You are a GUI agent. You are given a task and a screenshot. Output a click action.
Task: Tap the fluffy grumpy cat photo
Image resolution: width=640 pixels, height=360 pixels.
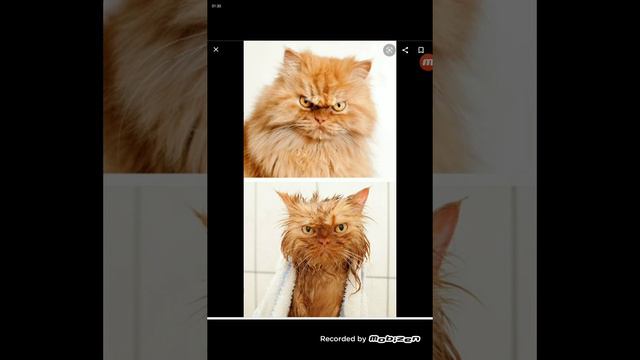point(320,109)
